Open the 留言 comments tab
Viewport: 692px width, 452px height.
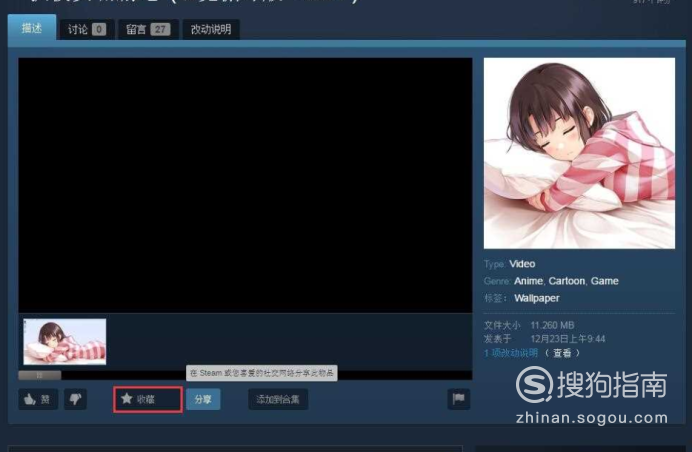pyautogui.click(x=148, y=30)
